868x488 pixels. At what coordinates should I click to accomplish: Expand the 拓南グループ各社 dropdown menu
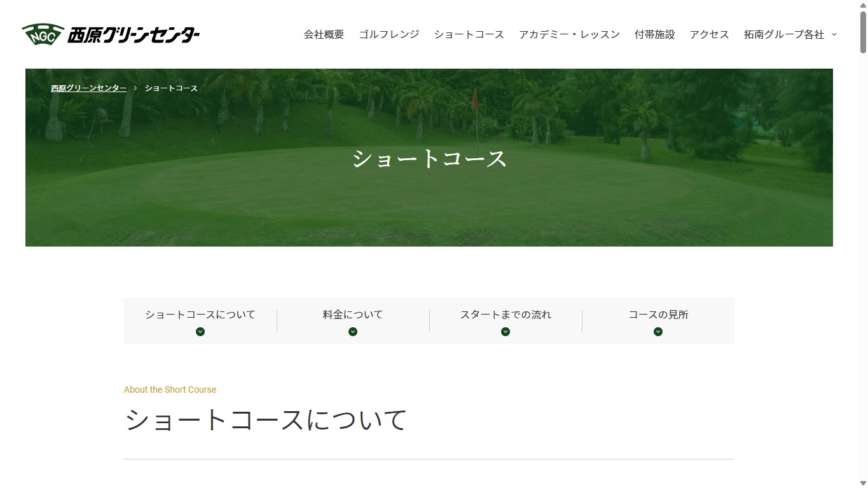click(790, 34)
